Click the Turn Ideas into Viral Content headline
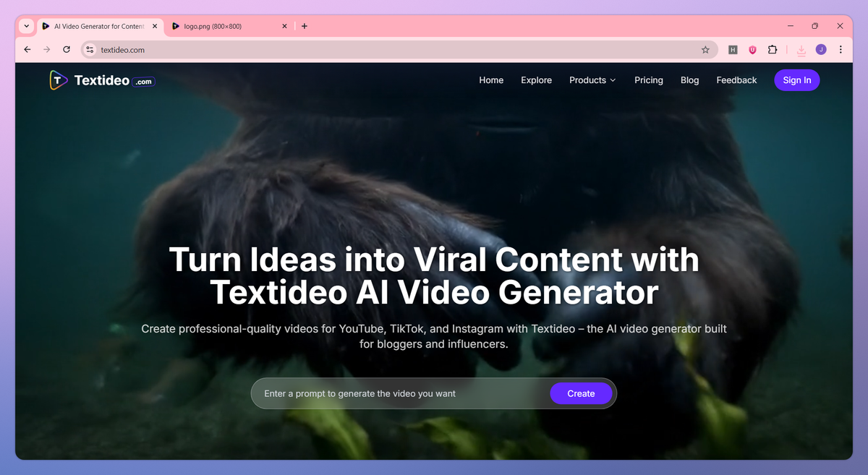The image size is (868, 475). tap(434, 276)
